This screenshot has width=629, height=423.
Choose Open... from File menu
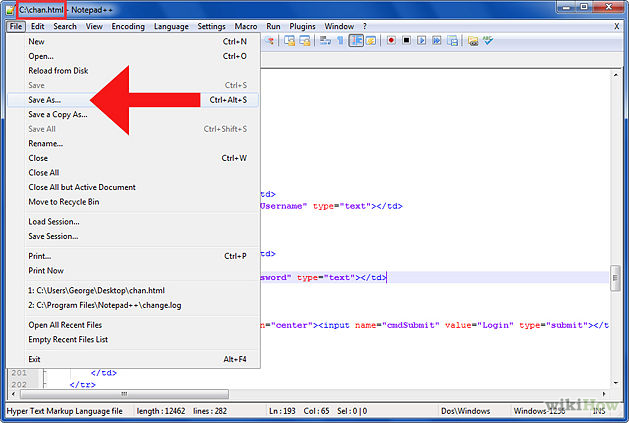[x=133, y=56]
